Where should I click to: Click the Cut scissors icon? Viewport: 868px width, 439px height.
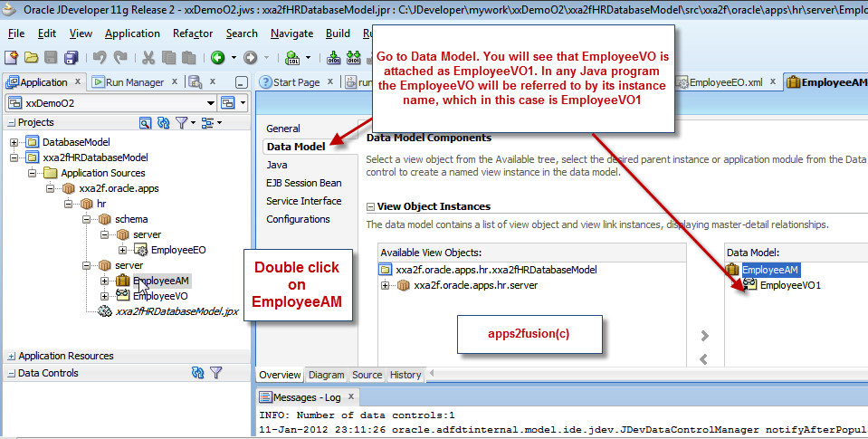pos(148,57)
